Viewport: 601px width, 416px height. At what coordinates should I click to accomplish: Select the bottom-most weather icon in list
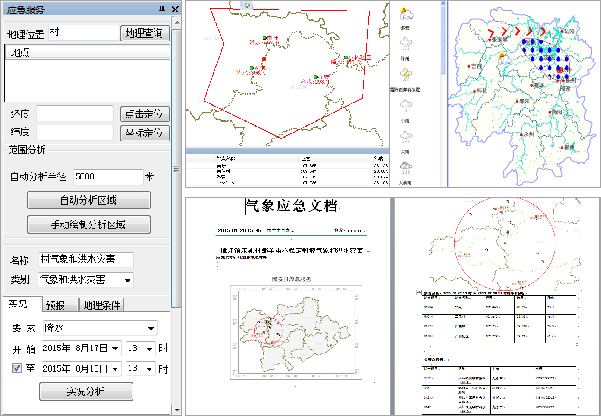click(408, 168)
